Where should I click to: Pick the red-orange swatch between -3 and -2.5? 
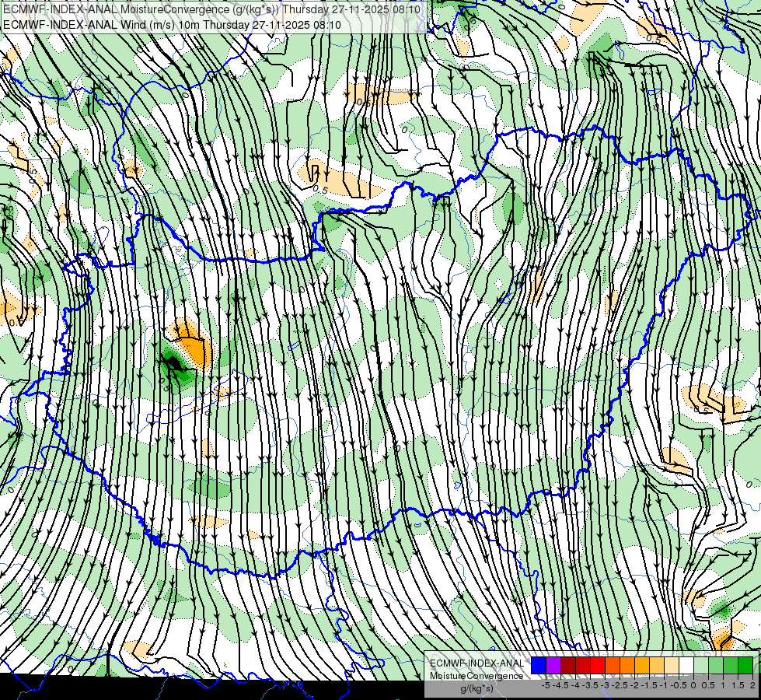[x=613, y=666]
